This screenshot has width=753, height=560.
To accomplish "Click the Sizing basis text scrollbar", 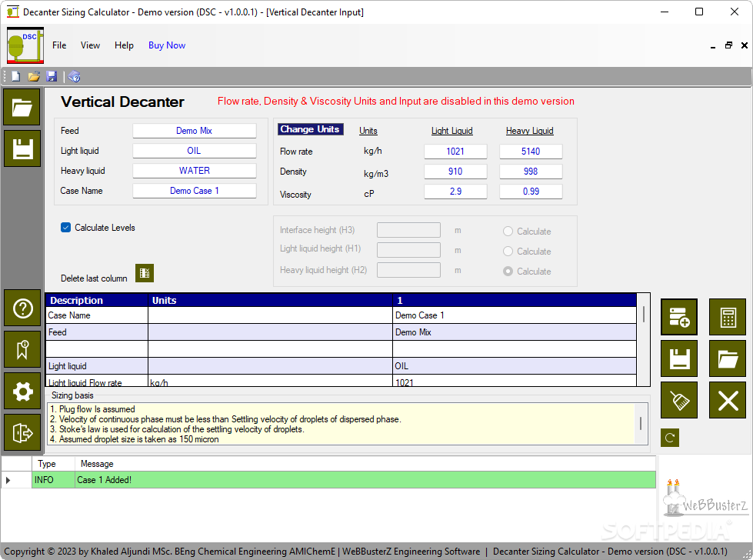I will 641,424.
